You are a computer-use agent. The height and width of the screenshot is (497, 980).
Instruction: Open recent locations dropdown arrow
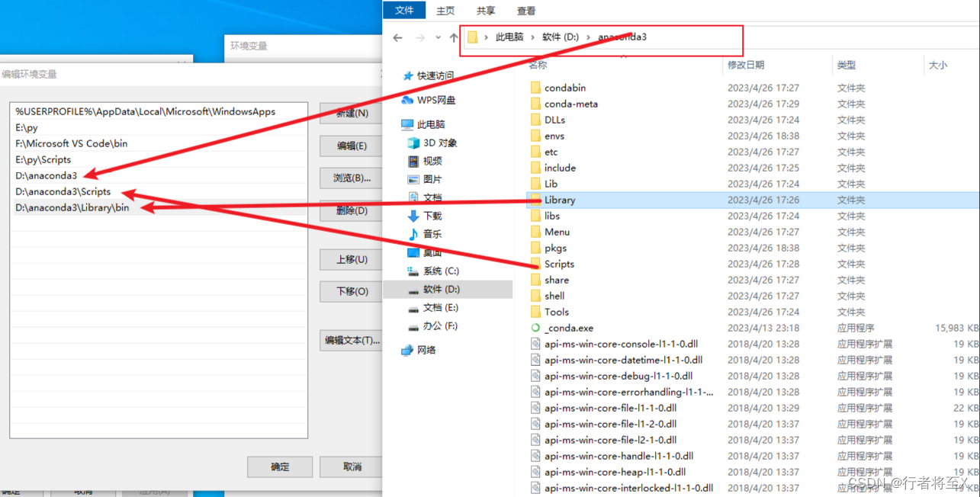pos(438,37)
